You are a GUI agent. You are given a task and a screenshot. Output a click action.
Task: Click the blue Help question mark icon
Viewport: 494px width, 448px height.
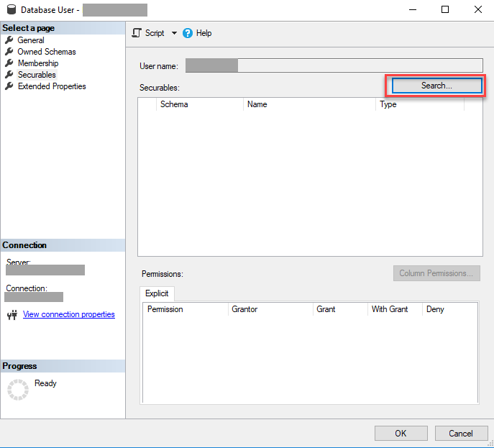point(188,33)
